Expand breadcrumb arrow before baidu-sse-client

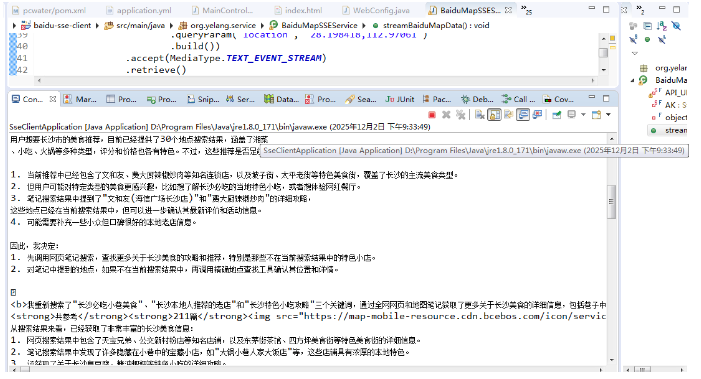tap(14, 25)
